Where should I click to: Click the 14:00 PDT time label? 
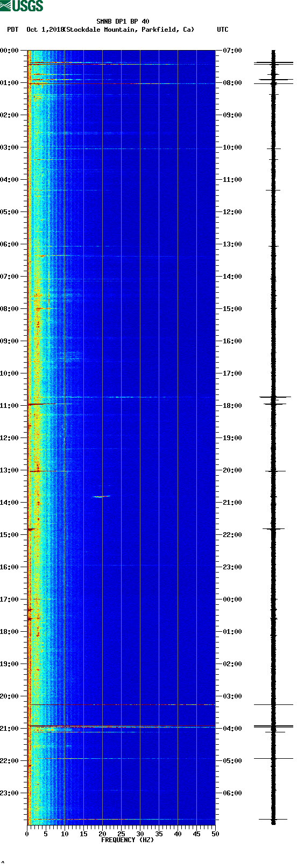pos(10,503)
